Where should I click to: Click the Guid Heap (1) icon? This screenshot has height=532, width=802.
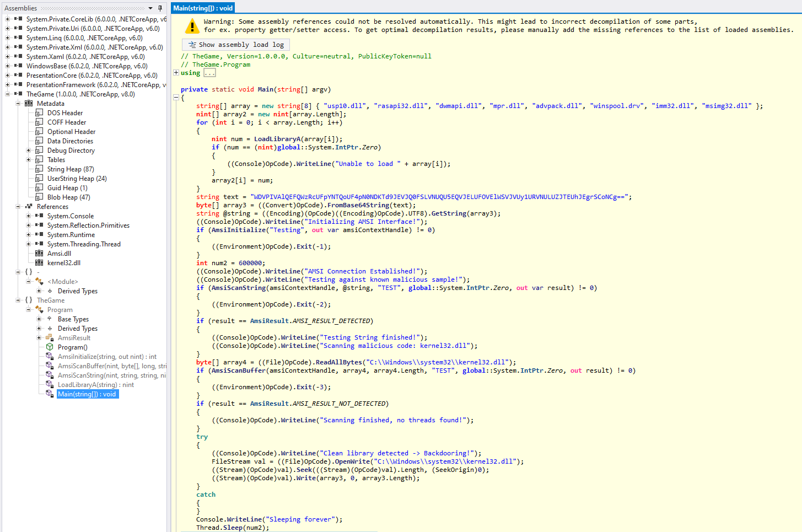[39, 187]
